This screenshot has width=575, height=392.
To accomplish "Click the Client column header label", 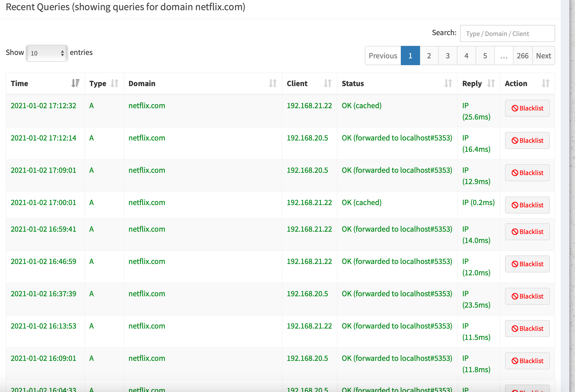I will 297,84.
